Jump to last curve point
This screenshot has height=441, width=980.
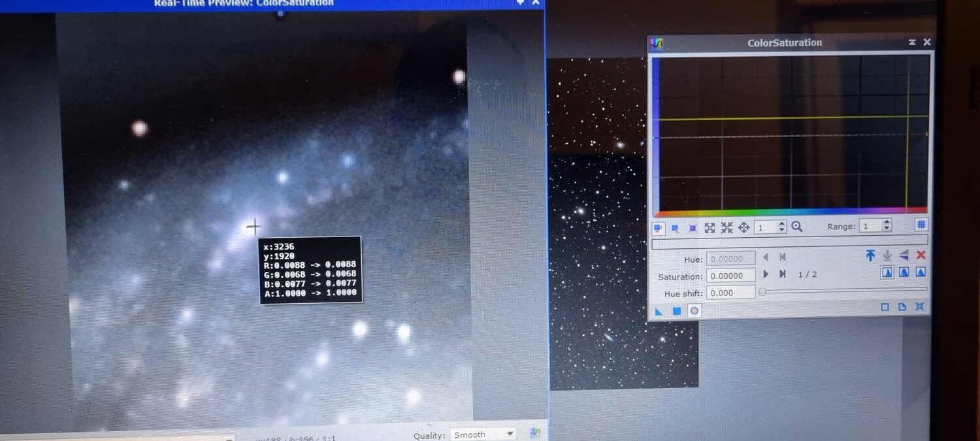[x=782, y=274]
